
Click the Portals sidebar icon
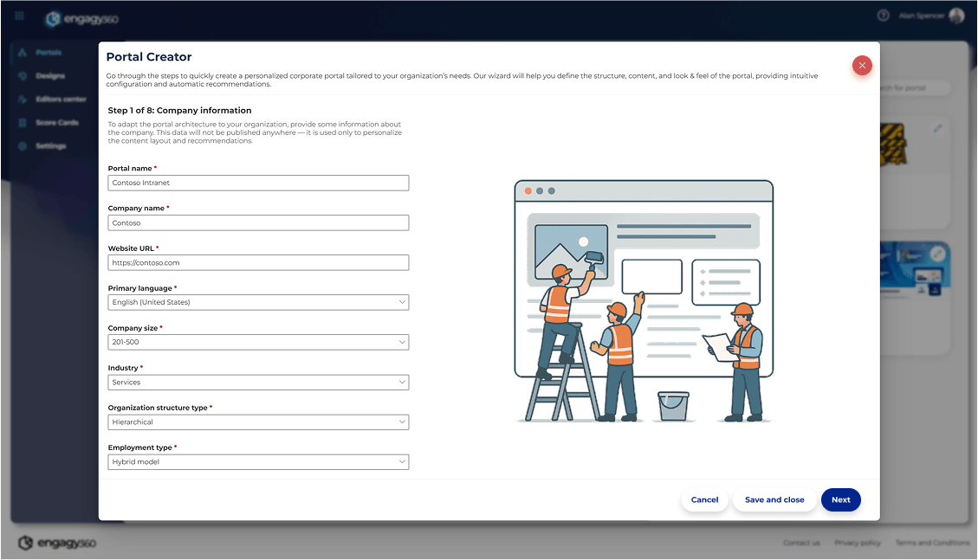[x=23, y=53]
